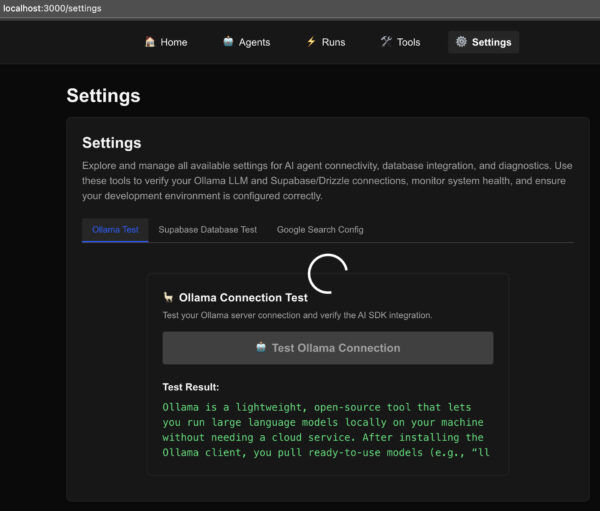600x511 pixels.
Task: Click the localhost:3000/settings address bar
Action: pyautogui.click(x=53, y=8)
